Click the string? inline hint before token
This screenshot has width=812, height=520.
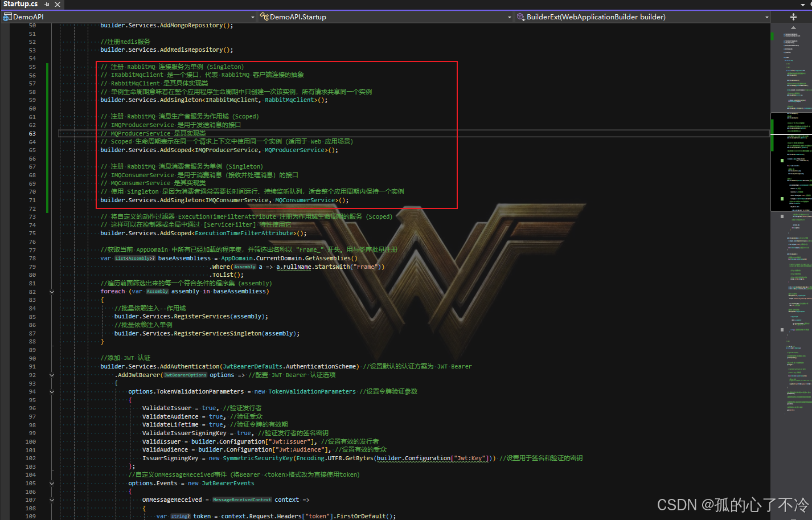pyautogui.click(x=180, y=517)
